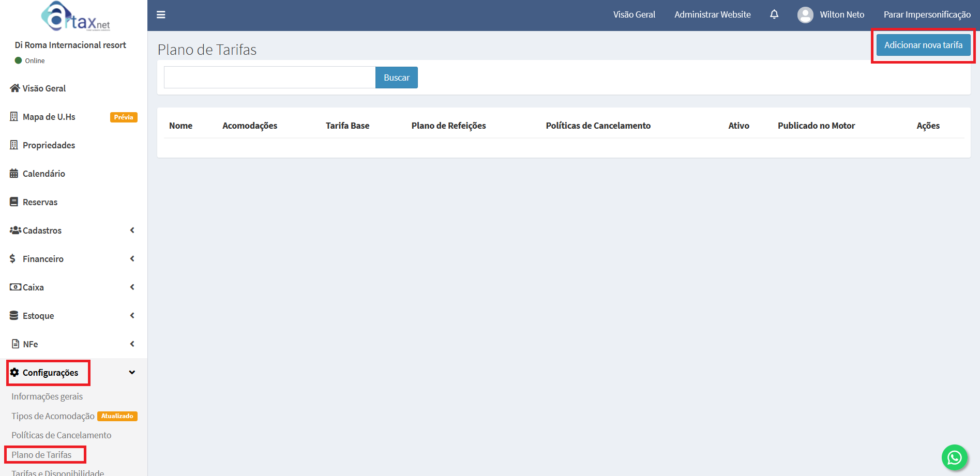Focus the tariff search input field
980x476 pixels.
click(269, 78)
